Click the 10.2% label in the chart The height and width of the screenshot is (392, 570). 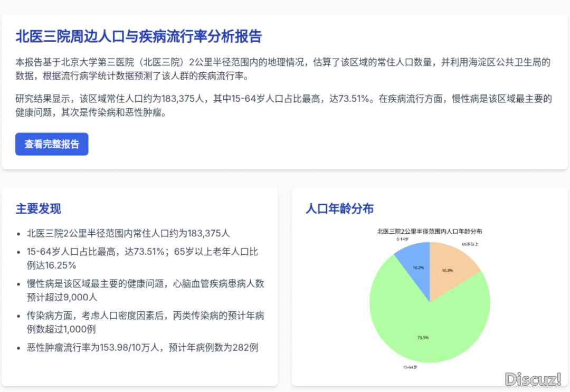[x=418, y=267]
